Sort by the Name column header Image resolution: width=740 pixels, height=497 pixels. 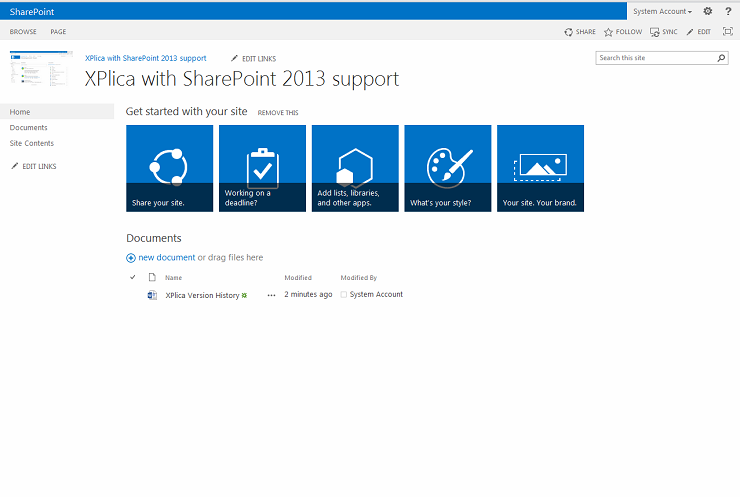[173, 278]
